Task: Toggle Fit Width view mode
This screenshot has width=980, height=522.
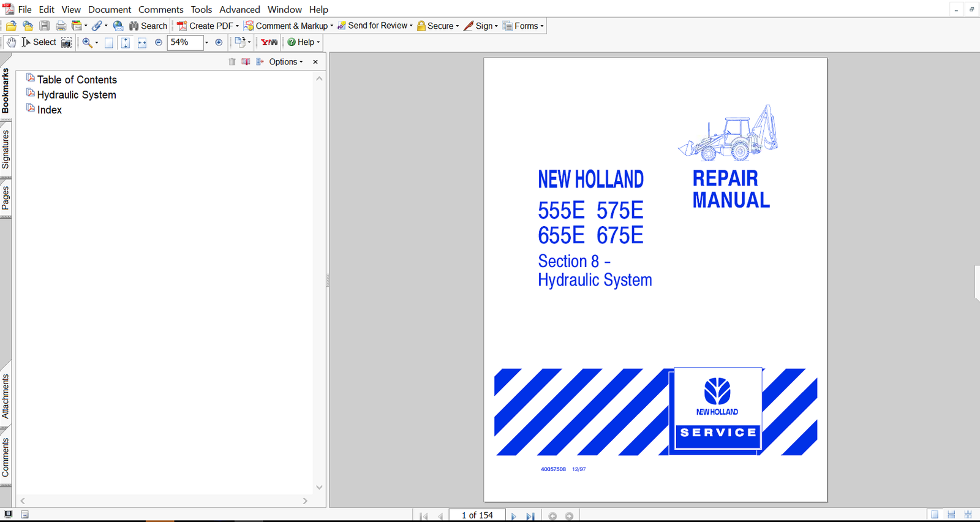Action: [x=142, y=42]
